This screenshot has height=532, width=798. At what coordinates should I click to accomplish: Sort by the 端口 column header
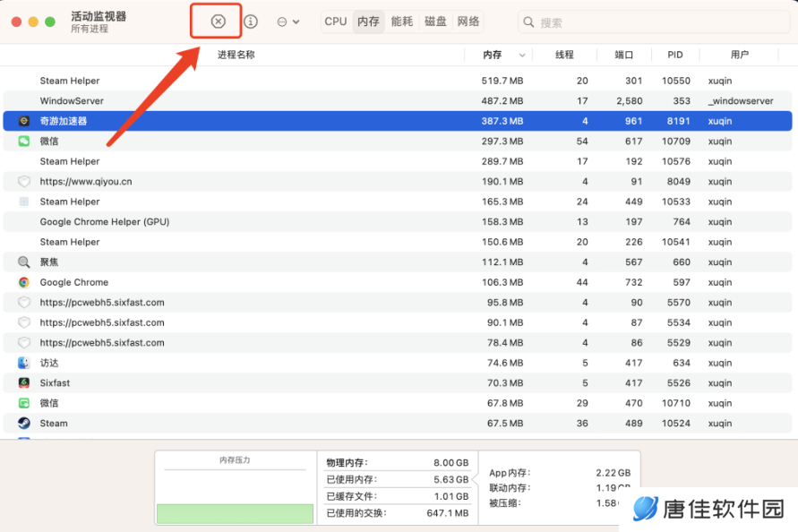(x=623, y=55)
